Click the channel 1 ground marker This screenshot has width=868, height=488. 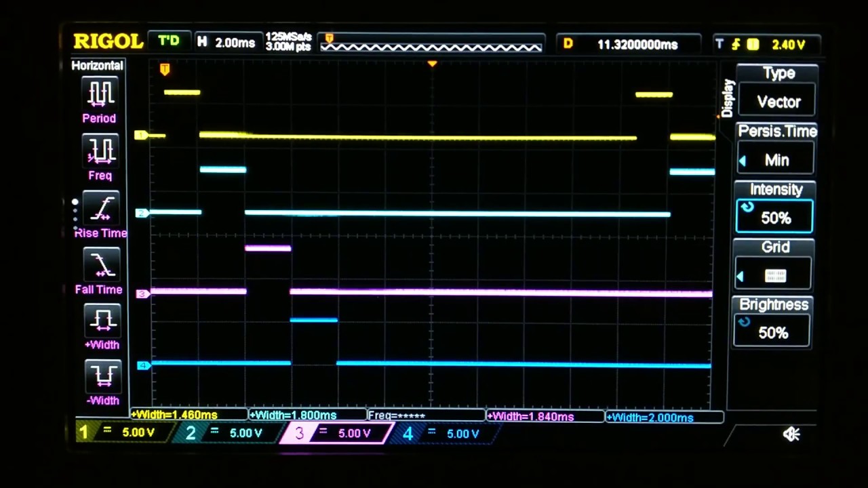(141, 136)
